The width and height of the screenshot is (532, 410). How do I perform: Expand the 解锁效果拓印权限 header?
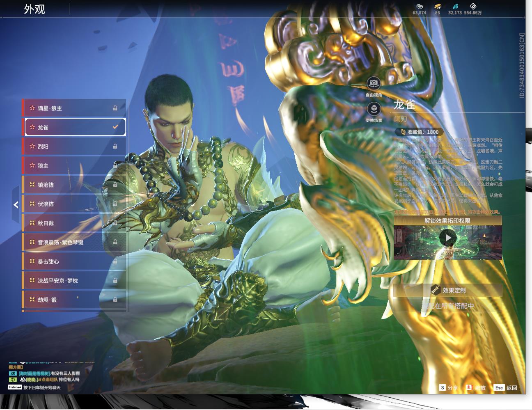tap(448, 220)
